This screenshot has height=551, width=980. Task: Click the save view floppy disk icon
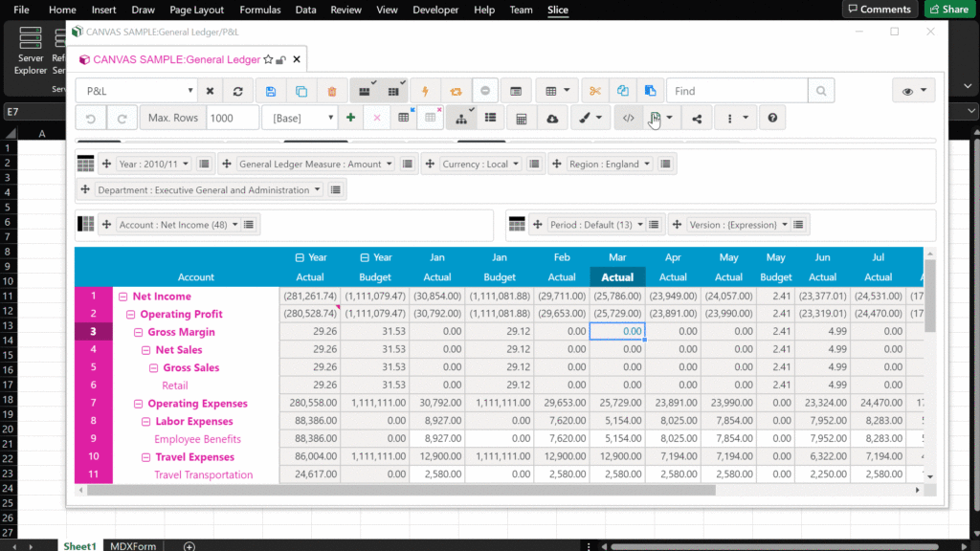[x=271, y=91]
